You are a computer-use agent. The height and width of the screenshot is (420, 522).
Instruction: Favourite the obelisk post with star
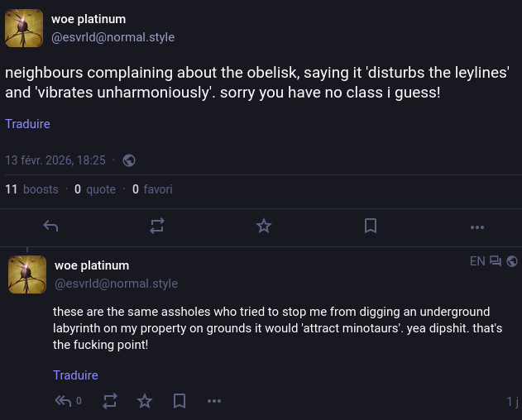264,226
